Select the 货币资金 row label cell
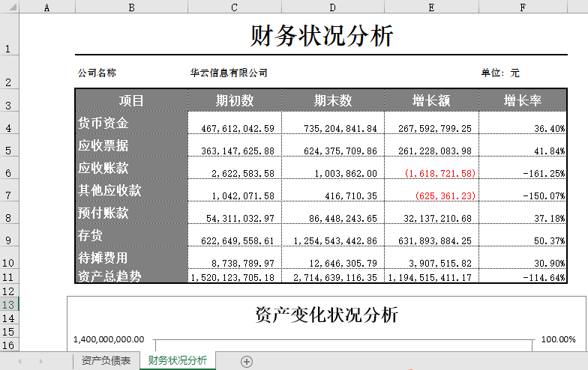Screen dimensions: 588x370 [x=131, y=123]
